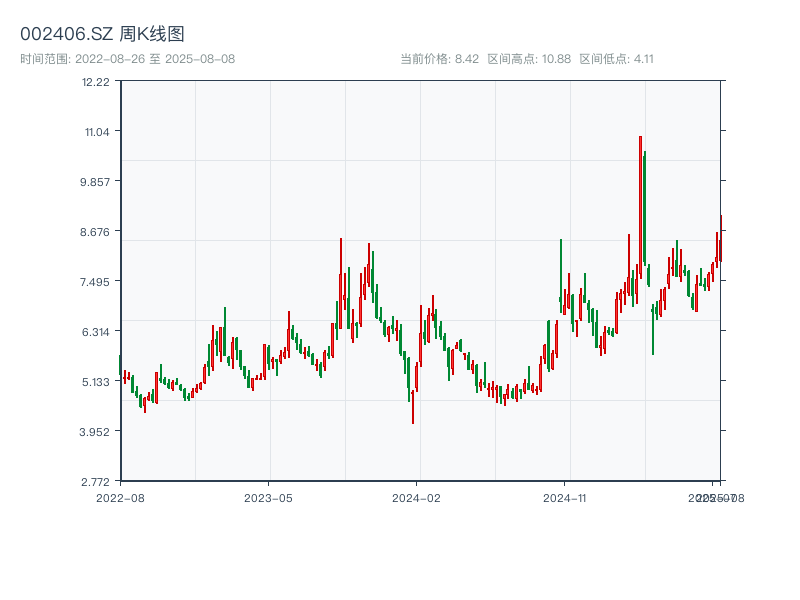Click the chart title 002406.SZ 周K线图

tap(102, 34)
